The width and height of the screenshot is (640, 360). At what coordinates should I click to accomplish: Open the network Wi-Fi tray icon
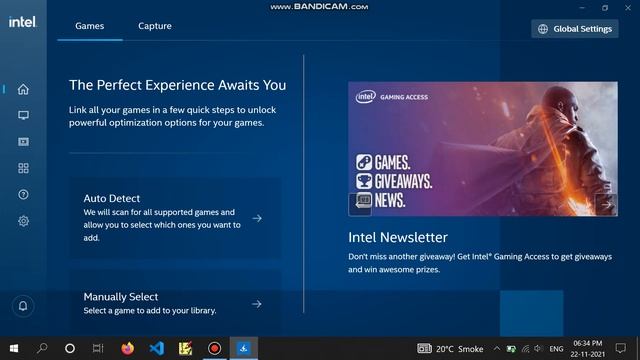525,349
